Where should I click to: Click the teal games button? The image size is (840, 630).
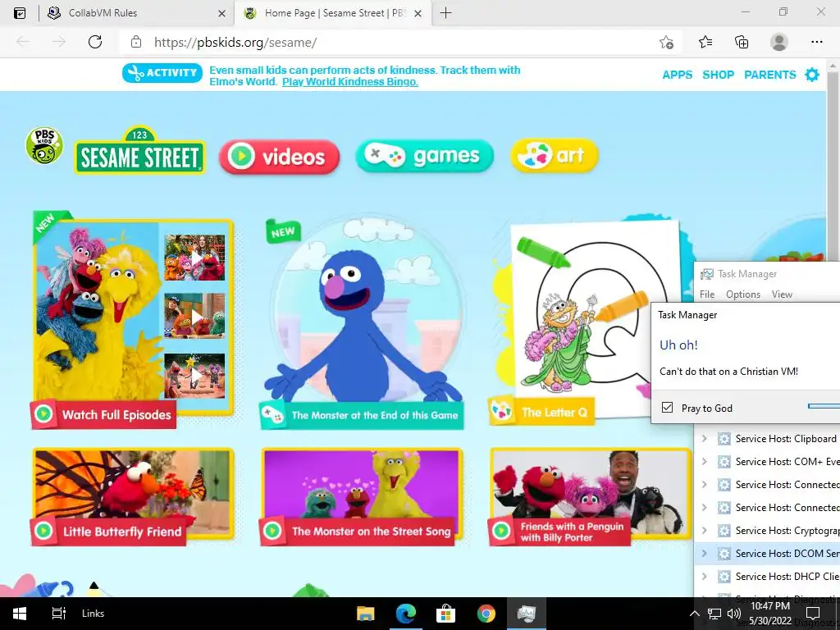click(x=424, y=156)
